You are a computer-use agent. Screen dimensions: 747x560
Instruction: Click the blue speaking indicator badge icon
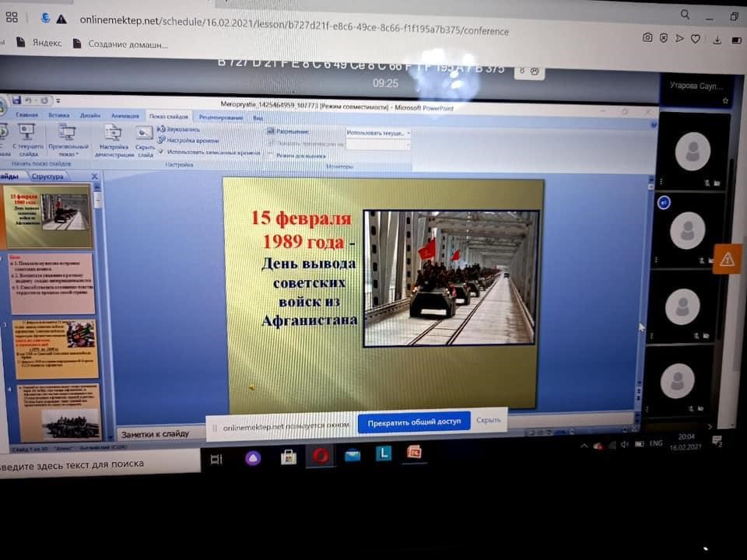664,202
